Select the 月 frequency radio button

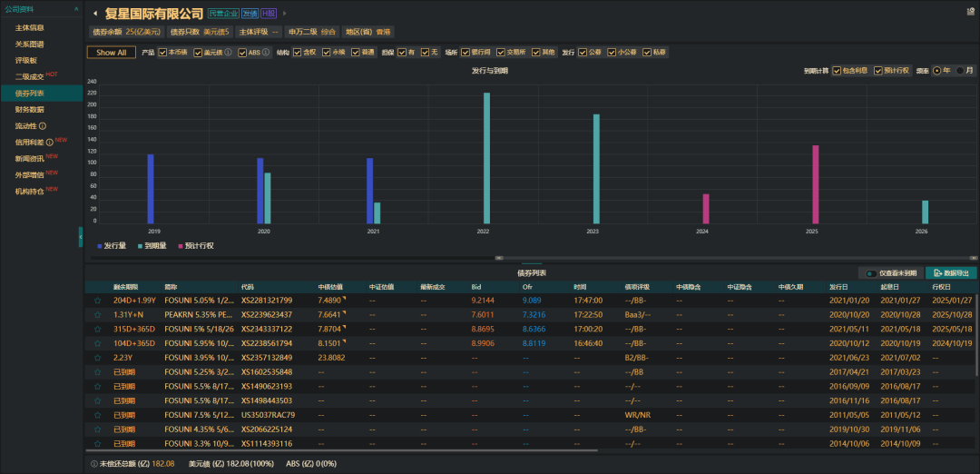tap(960, 71)
